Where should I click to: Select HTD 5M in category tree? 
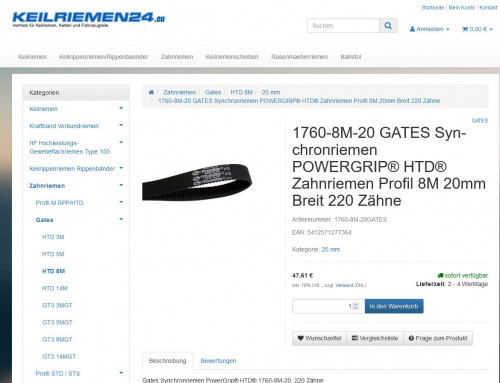pyautogui.click(x=53, y=254)
